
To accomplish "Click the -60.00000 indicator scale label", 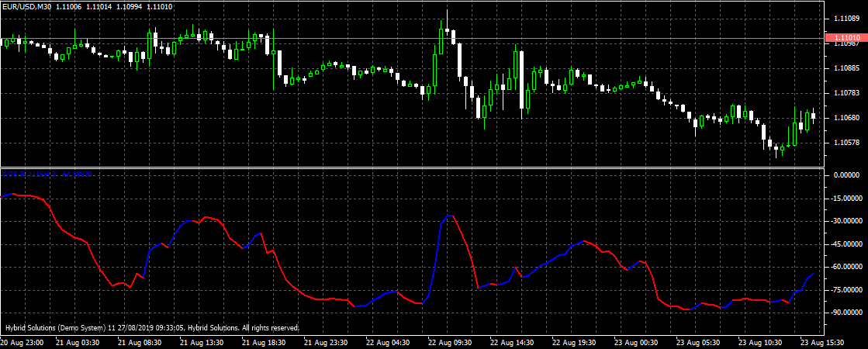I will click(x=846, y=267).
